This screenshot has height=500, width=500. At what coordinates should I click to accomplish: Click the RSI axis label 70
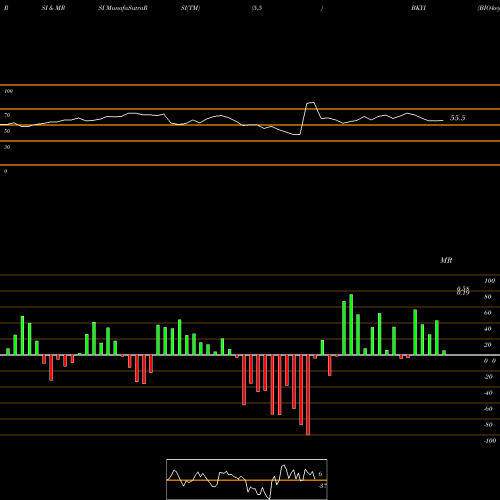pyautogui.click(x=7, y=115)
